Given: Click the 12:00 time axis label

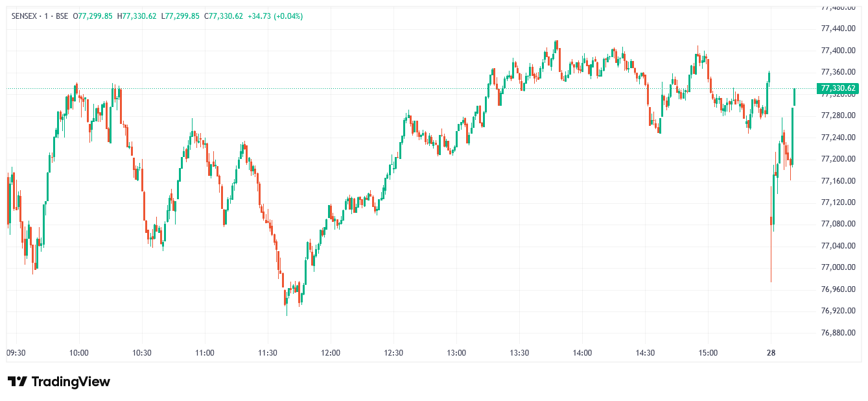Looking at the screenshot, I should 331,353.
